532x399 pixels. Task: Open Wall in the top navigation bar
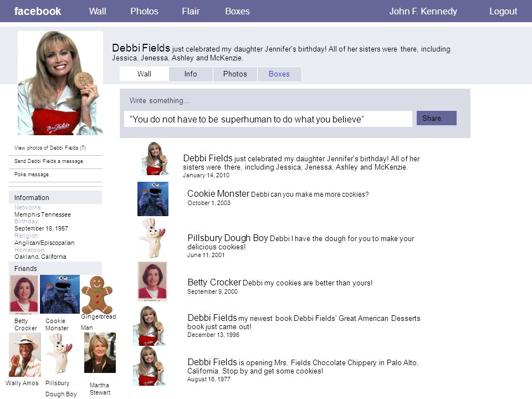[x=98, y=11]
